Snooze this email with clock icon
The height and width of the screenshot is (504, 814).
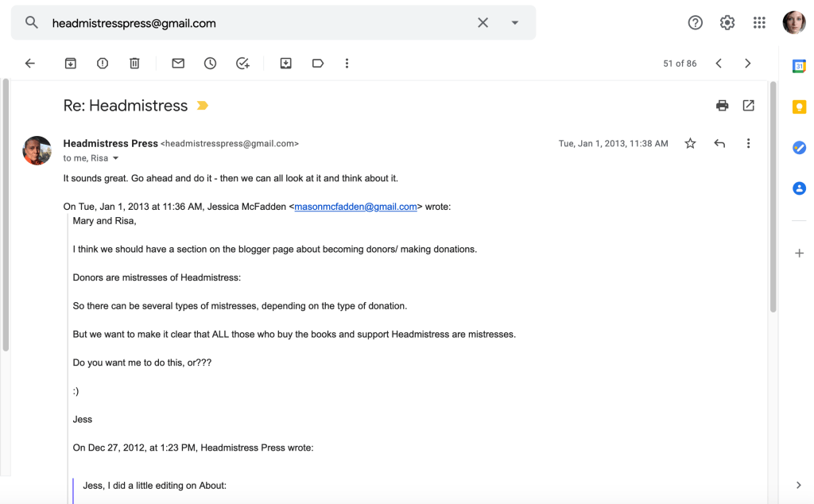coord(210,64)
